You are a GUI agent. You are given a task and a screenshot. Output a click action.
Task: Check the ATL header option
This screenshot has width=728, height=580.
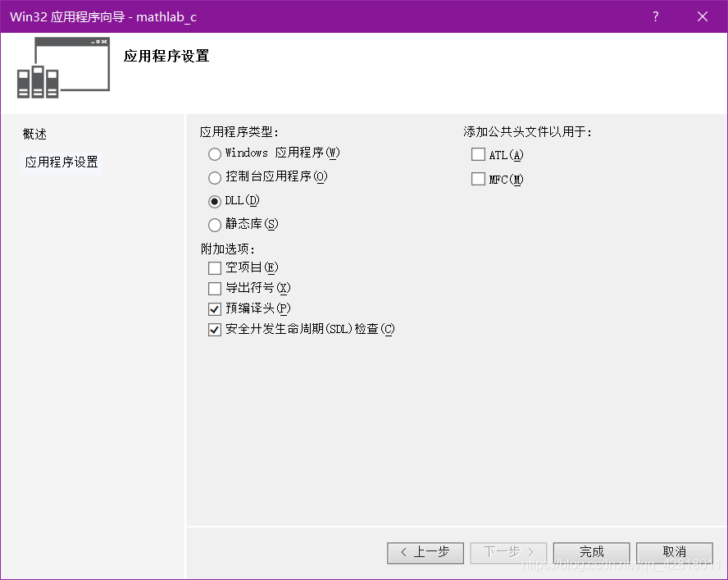click(x=478, y=153)
